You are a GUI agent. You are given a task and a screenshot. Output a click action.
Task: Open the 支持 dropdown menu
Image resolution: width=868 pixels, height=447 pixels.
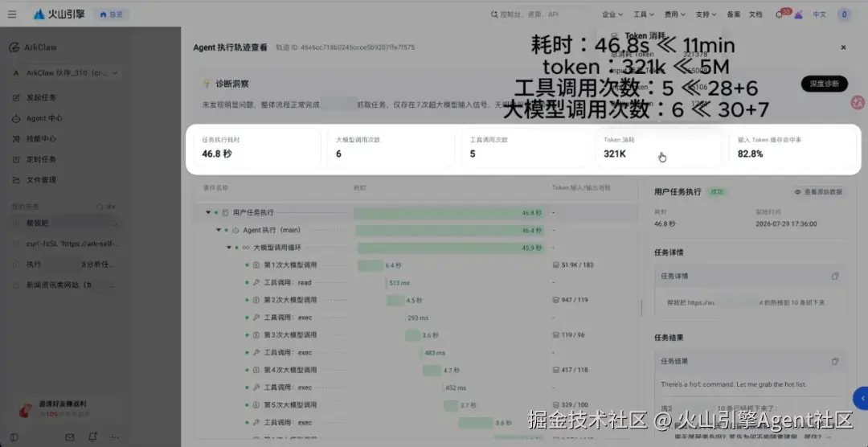(706, 14)
